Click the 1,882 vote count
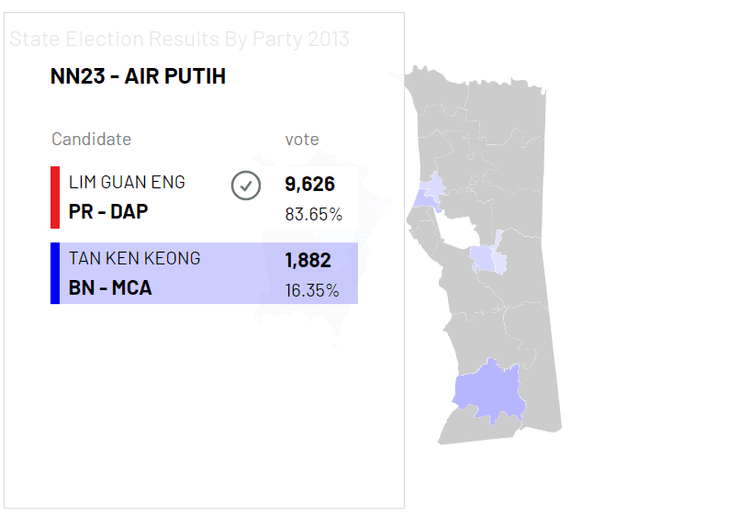The width and height of the screenshot is (750, 528). (x=307, y=261)
